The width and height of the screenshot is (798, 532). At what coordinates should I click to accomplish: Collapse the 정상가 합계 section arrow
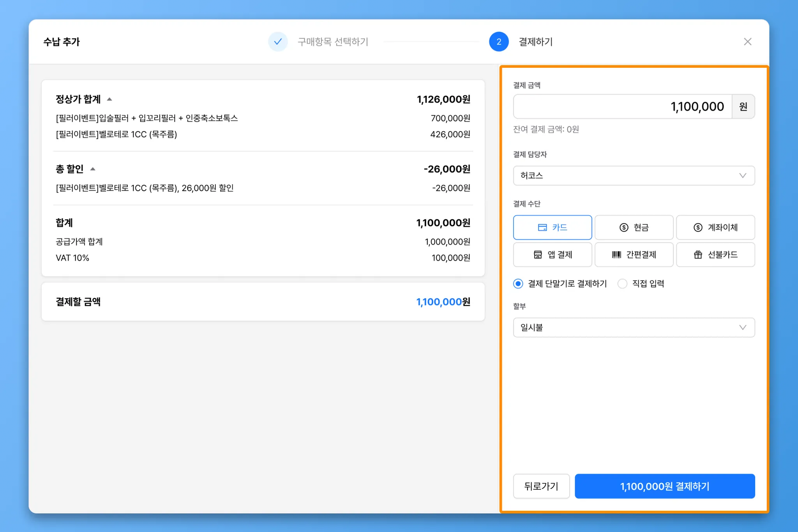pyautogui.click(x=109, y=99)
